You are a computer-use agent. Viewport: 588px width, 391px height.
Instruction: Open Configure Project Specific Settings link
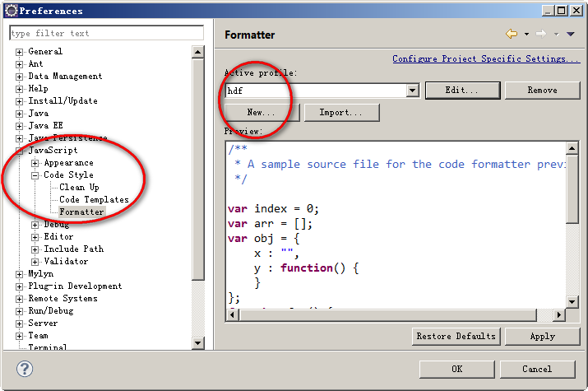click(x=485, y=59)
